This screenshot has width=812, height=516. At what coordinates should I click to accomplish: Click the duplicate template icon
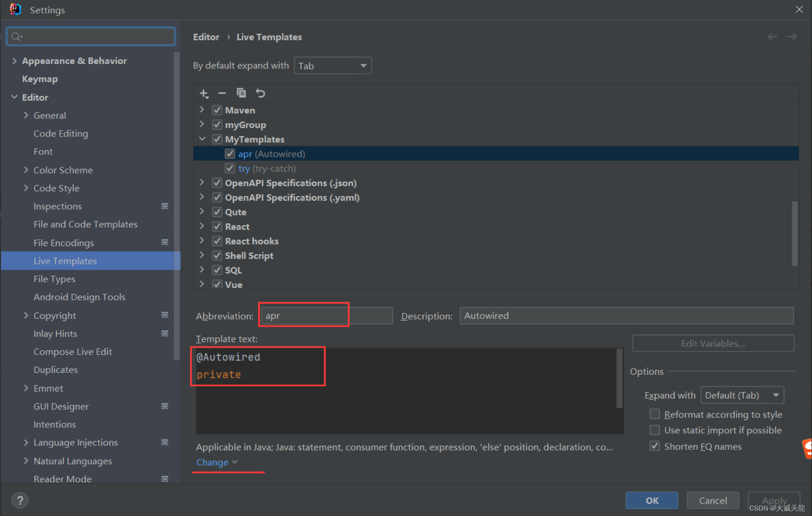(241, 93)
